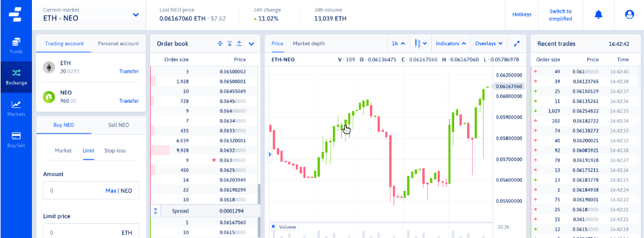Open the Buy/Sell card icon in sidebar
The height and width of the screenshot is (238, 644).
click(16, 140)
